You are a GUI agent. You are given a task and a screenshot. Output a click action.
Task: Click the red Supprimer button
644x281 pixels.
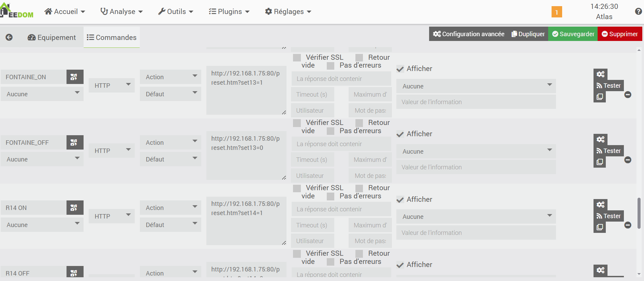tap(620, 34)
